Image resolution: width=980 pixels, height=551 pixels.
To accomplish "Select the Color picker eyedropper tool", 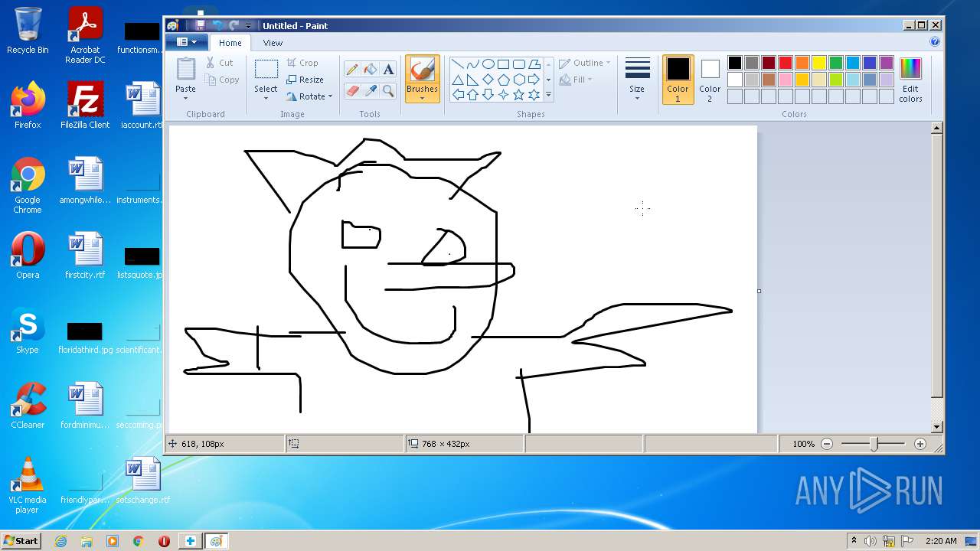I will coord(371,90).
